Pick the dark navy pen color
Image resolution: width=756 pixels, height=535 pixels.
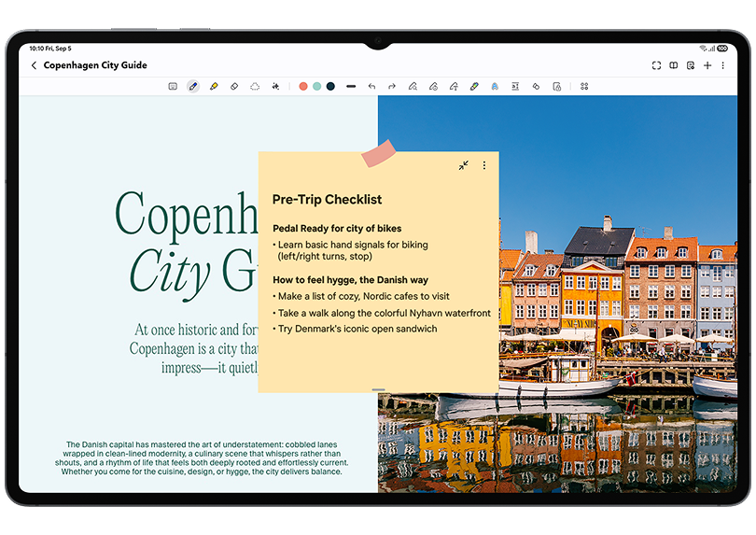(x=330, y=86)
